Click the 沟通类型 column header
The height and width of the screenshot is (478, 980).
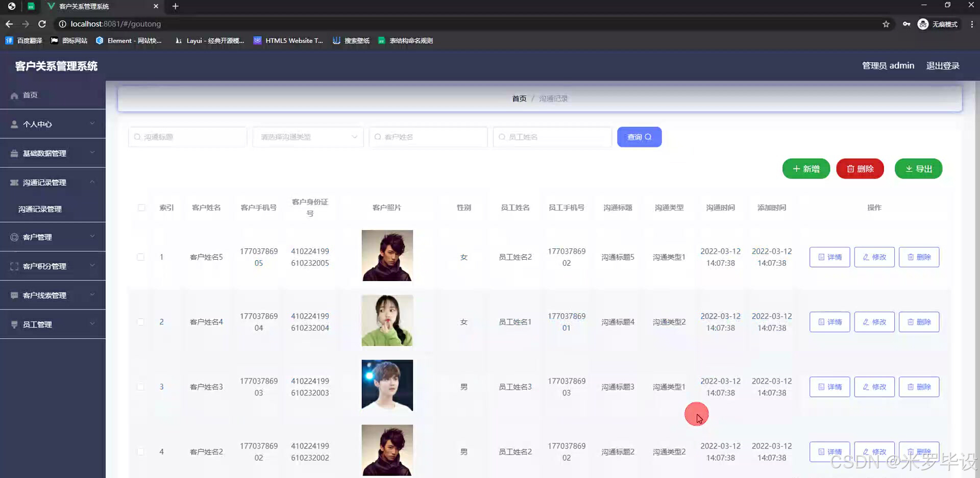click(x=669, y=208)
